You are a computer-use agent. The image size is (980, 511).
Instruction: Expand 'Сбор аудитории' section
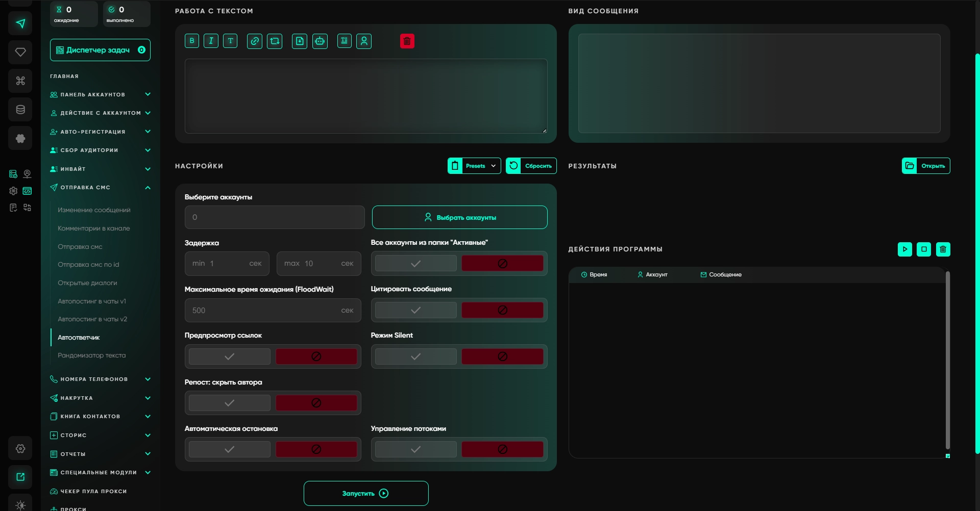pos(100,150)
